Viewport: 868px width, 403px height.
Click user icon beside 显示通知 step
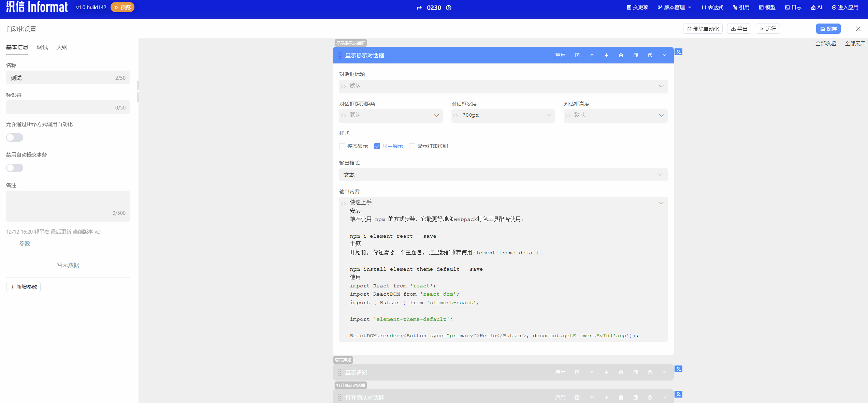[x=679, y=369]
